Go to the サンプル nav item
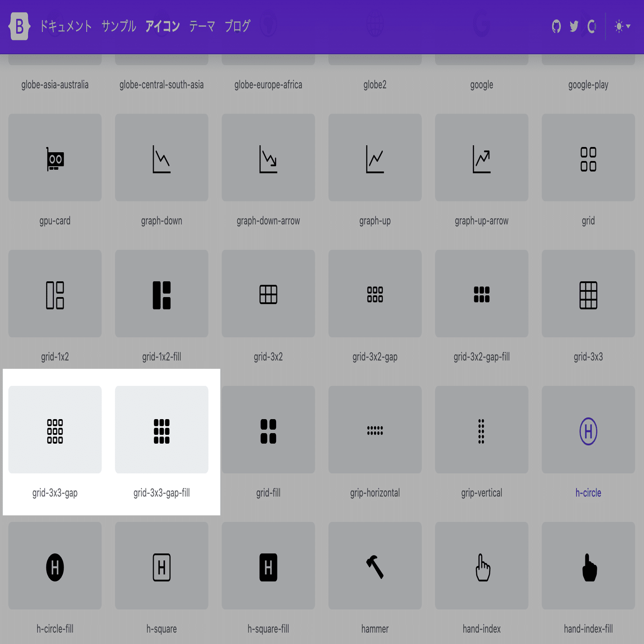 pos(119,26)
